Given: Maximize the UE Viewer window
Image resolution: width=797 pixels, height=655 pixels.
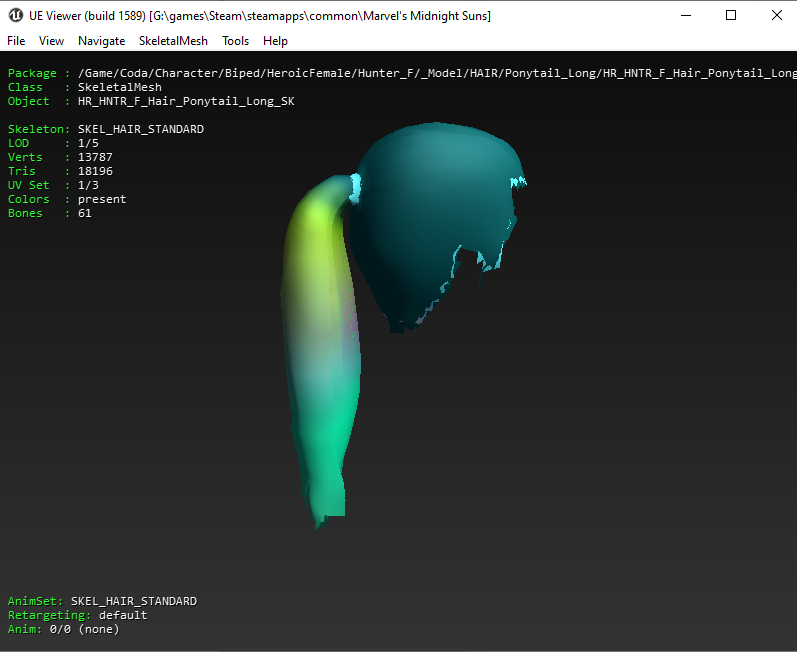Looking at the screenshot, I should pyautogui.click(x=731, y=15).
